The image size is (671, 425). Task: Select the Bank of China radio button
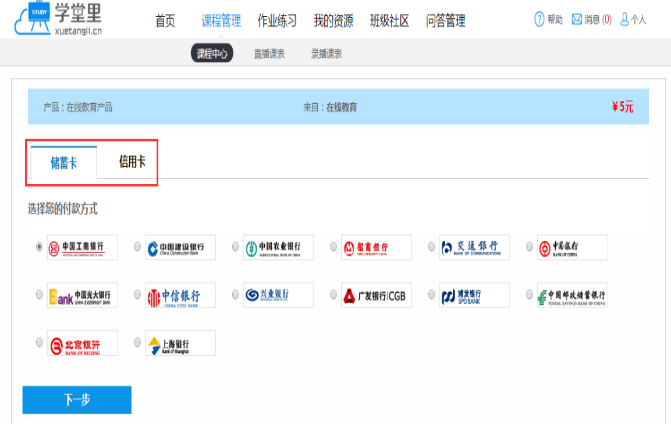tap(529, 247)
